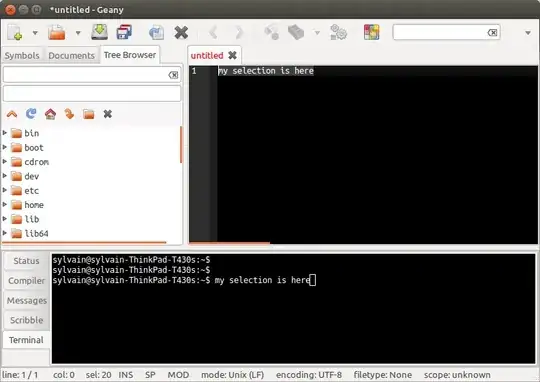Viewport: 540px width, 382px height.
Task: Click 'line: 1 / 1' in status bar
Action: click(20, 375)
